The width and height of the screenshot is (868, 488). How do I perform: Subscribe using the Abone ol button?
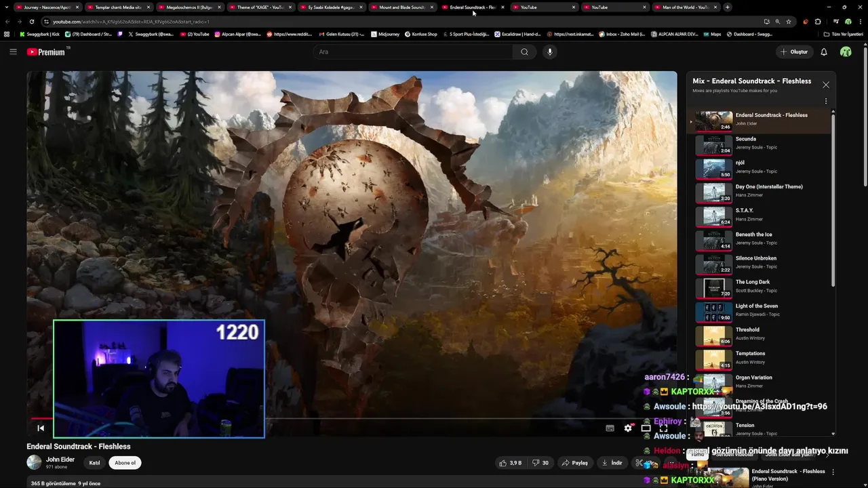pos(125,463)
